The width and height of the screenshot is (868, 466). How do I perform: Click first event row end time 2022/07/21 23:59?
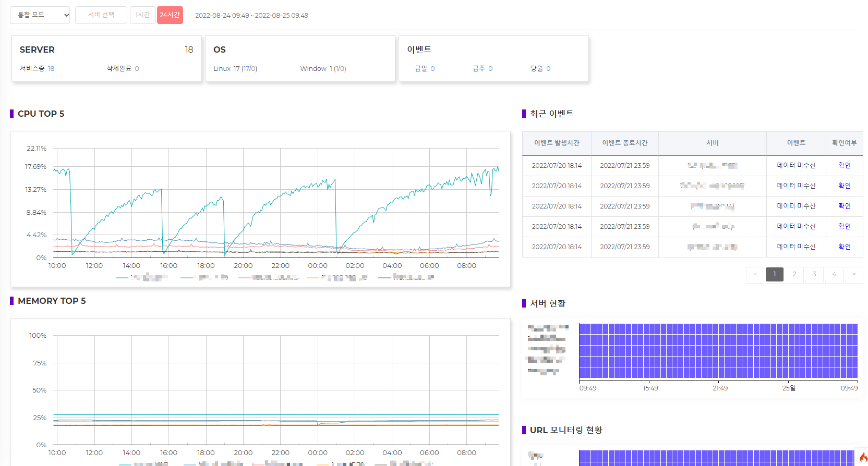625,165
